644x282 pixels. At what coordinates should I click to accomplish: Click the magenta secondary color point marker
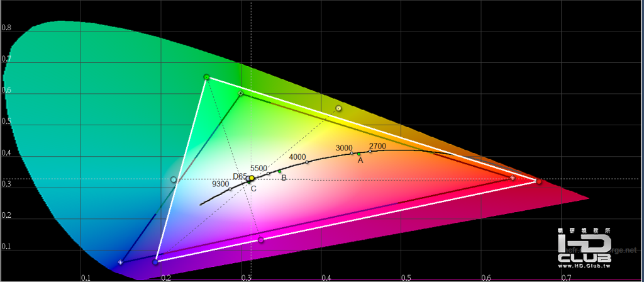[x=261, y=240]
